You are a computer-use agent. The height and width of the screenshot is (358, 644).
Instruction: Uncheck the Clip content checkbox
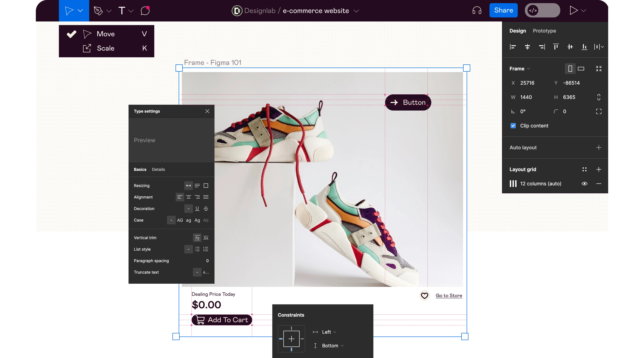[x=513, y=126]
